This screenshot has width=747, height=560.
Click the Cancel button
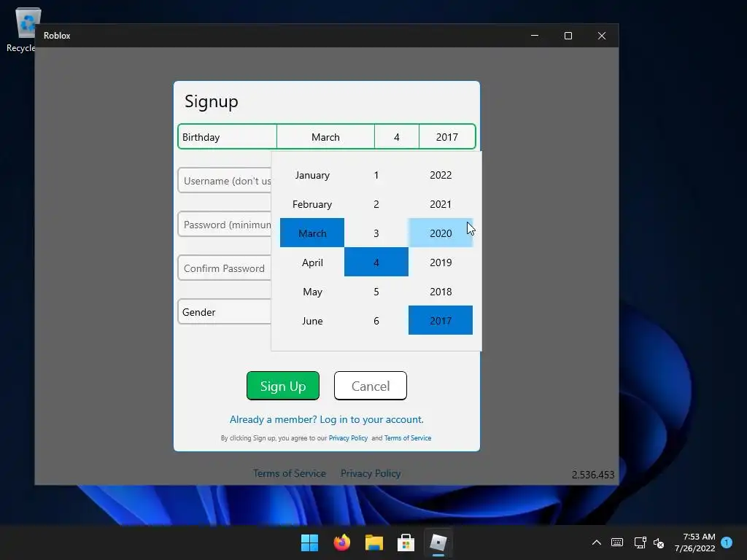tap(371, 386)
